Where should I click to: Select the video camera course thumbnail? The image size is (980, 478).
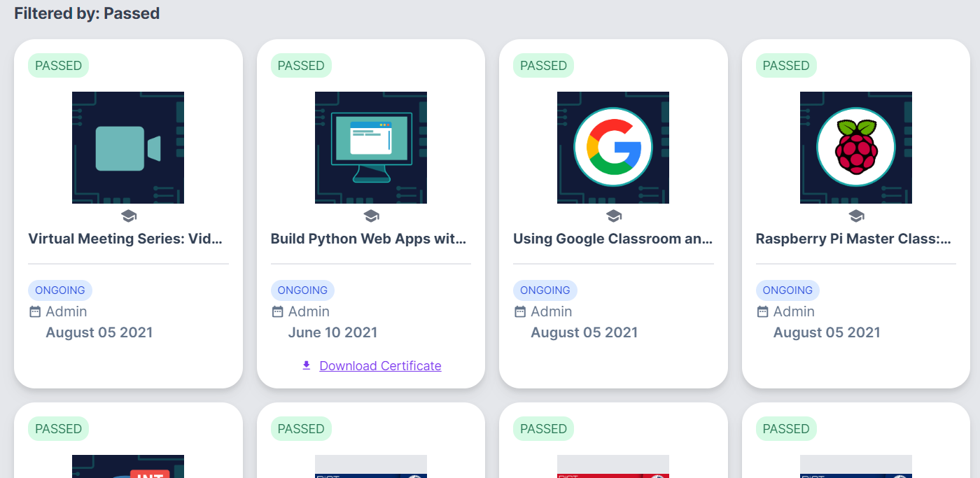click(x=128, y=148)
